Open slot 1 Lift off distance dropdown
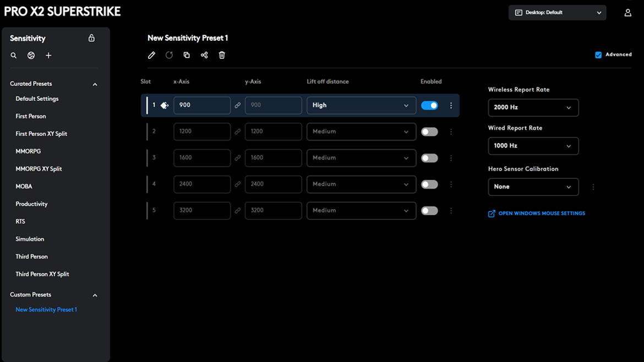 point(361,105)
